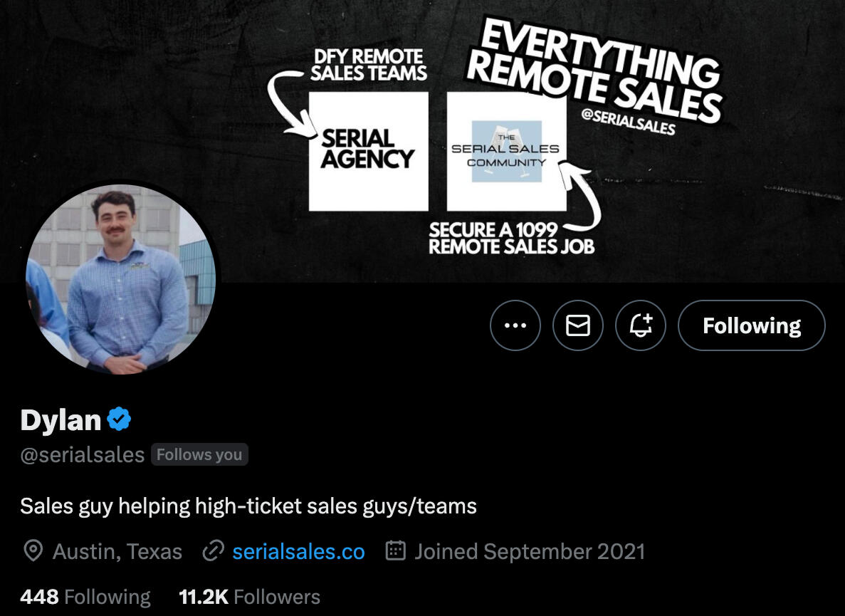This screenshot has width=845, height=616.
Task: Open Dylan's profile picture
Action: tap(121, 278)
